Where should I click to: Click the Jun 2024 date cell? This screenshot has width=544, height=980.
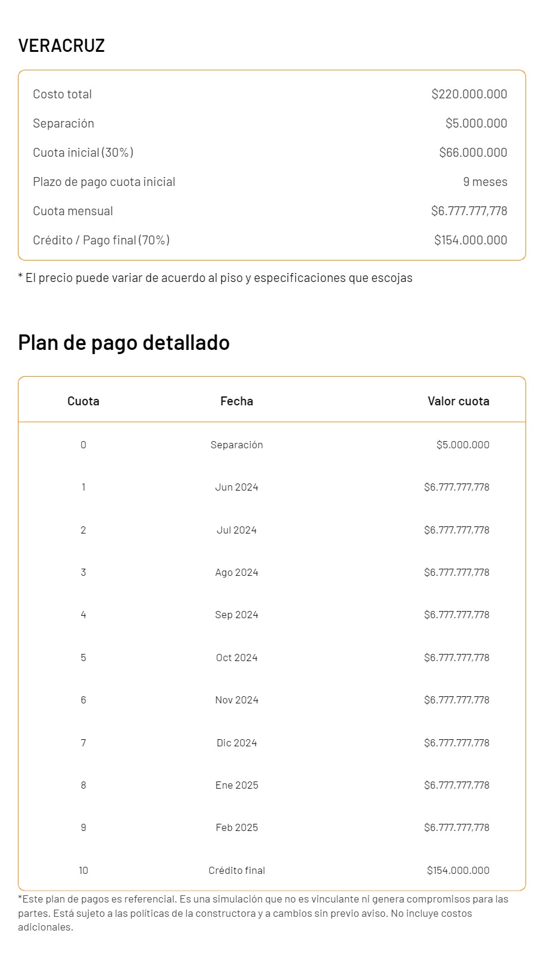pos(236,487)
